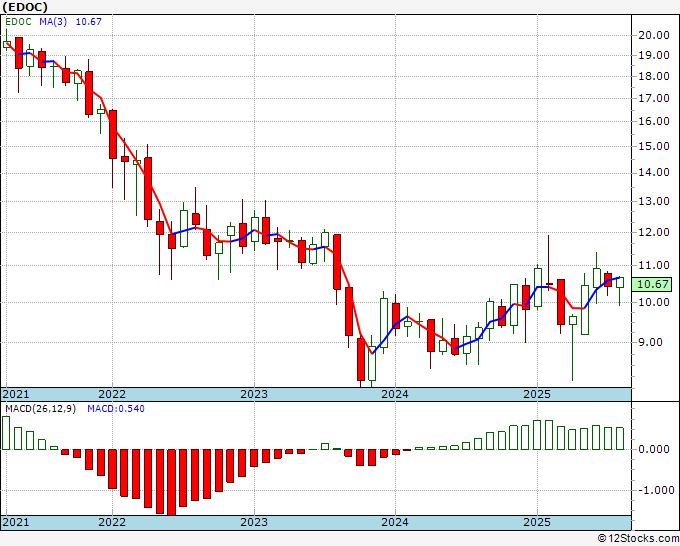The height and width of the screenshot is (546, 680).
Task: Click the MACD(26,12,9) indicator label
Action: (40, 409)
